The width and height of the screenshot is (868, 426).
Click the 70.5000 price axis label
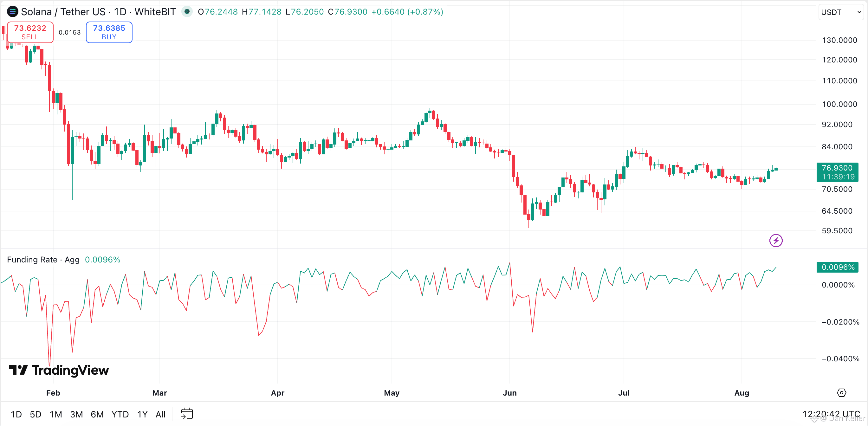tap(837, 190)
